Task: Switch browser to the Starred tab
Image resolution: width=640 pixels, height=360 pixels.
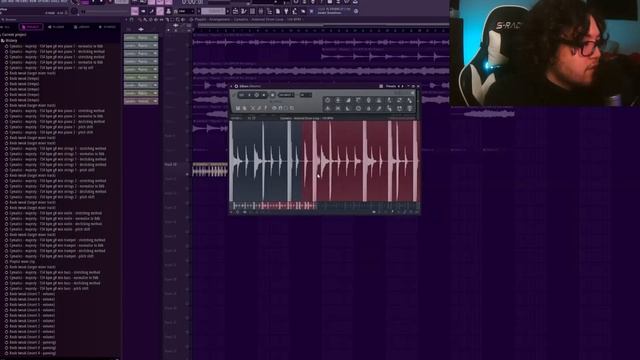Action: tap(108, 27)
